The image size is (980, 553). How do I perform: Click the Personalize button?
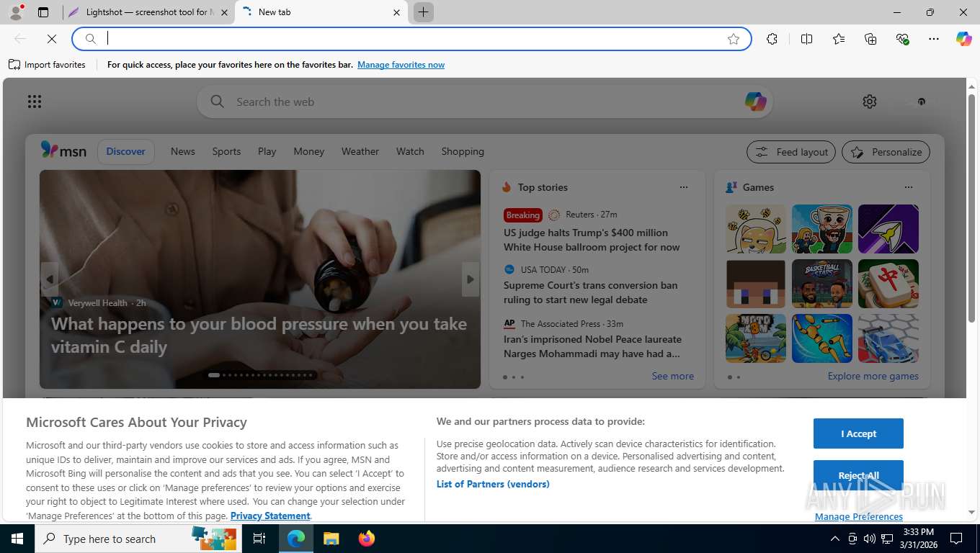886,152
